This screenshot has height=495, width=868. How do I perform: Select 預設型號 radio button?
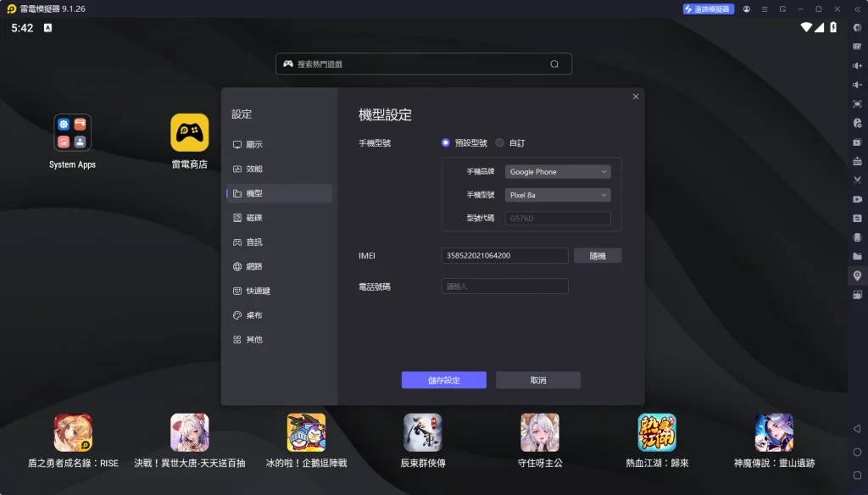coord(446,143)
